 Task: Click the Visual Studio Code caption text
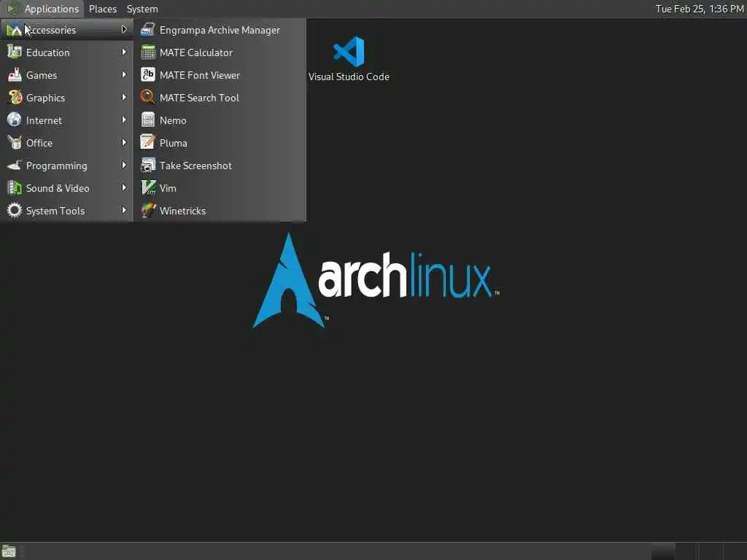349,77
